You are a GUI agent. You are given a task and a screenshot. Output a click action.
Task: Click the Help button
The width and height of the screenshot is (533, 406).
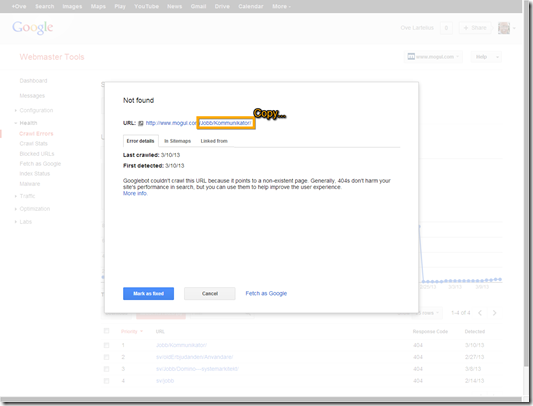481,57
